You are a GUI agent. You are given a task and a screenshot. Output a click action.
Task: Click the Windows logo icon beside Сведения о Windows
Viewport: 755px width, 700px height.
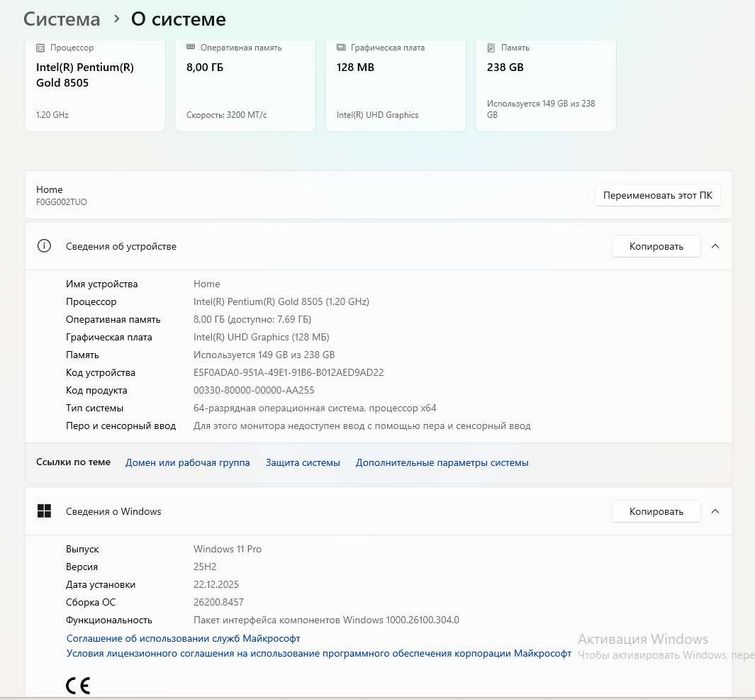pyautogui.click(x=44, y=511)
